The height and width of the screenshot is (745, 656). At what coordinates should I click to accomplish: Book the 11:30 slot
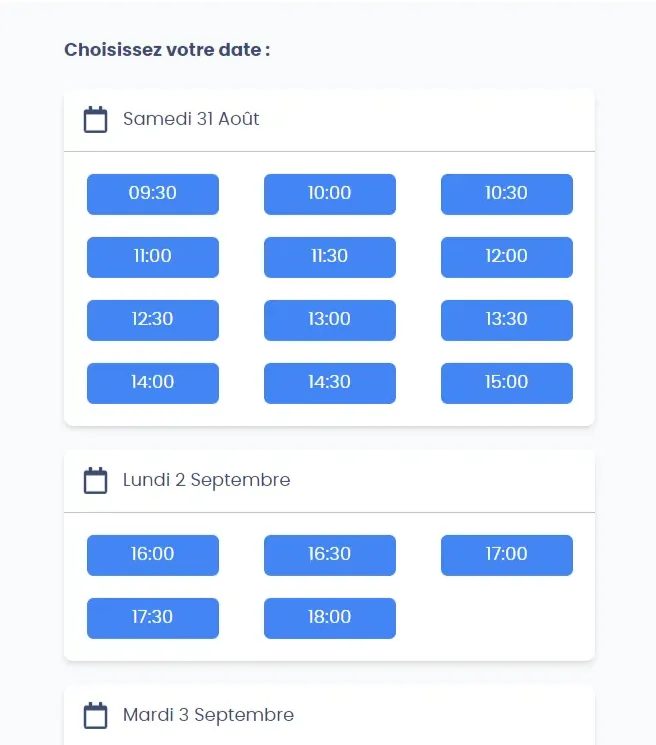tap(330, 257)
